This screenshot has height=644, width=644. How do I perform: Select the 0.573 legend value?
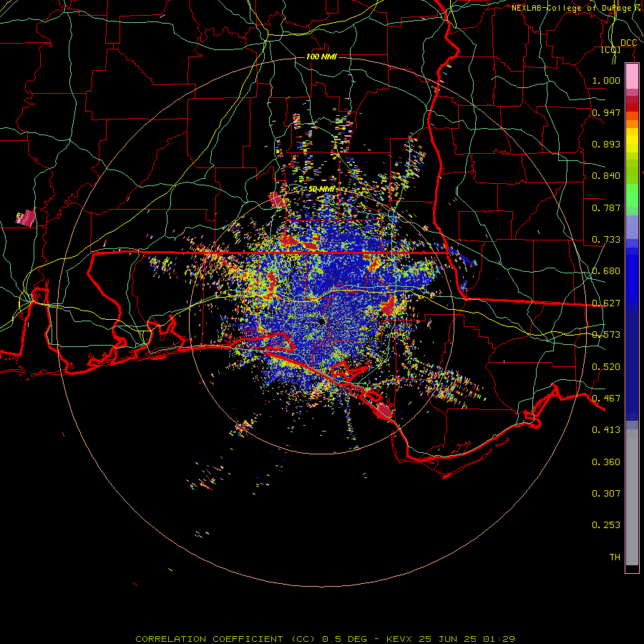pos(606,335)
